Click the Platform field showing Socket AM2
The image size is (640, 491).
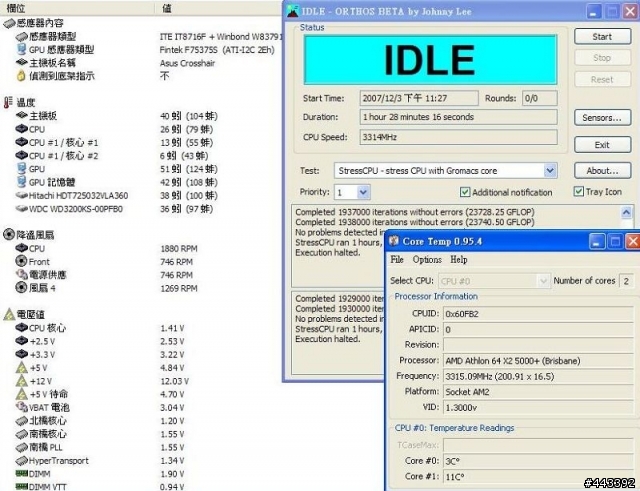coord(538,392)
